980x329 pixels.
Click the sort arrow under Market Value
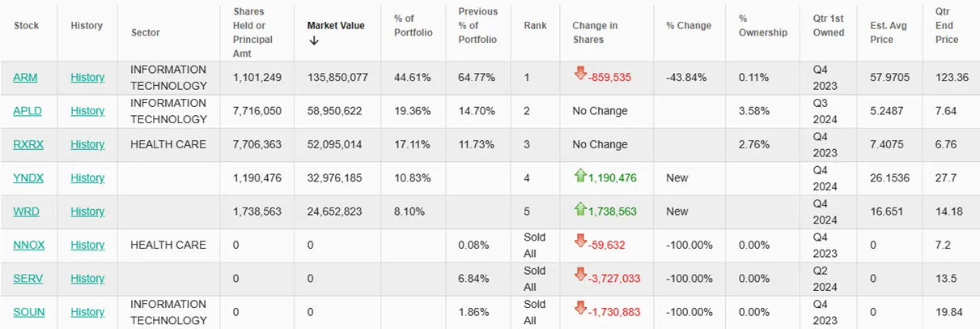(313, 40)
